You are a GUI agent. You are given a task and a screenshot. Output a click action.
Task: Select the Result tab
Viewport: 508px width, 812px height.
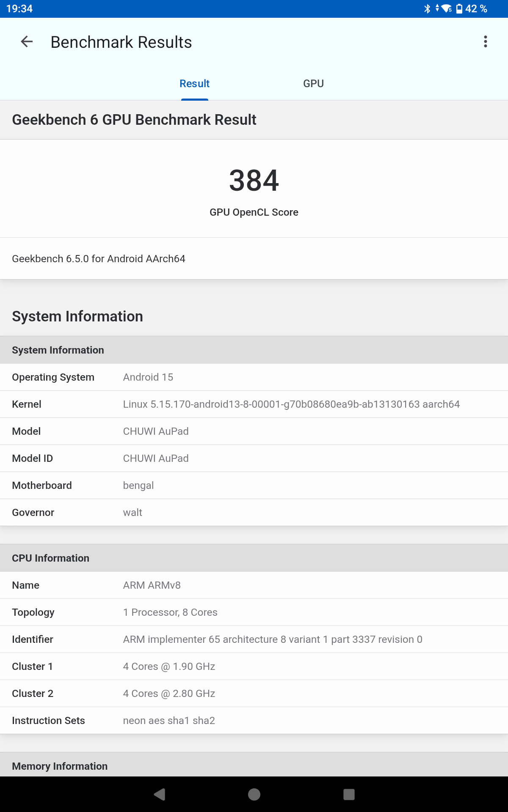(194, 83)
